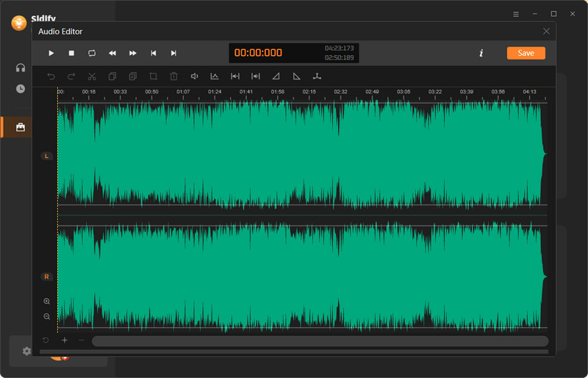This screenshot has height=378, width=588.
Task: Apply the Fade Out triangle tool
Action: 297,76
